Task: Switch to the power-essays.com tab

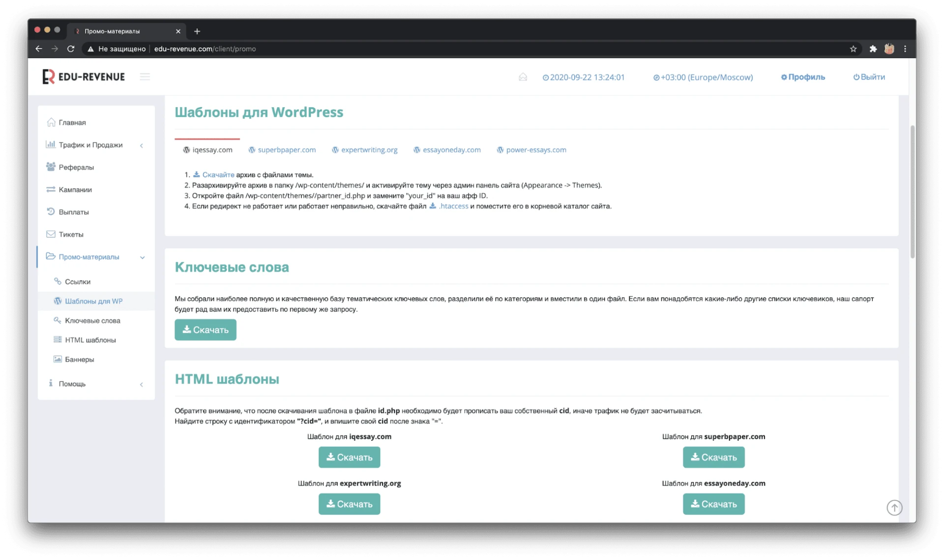Action: click(x=531, y=149)
